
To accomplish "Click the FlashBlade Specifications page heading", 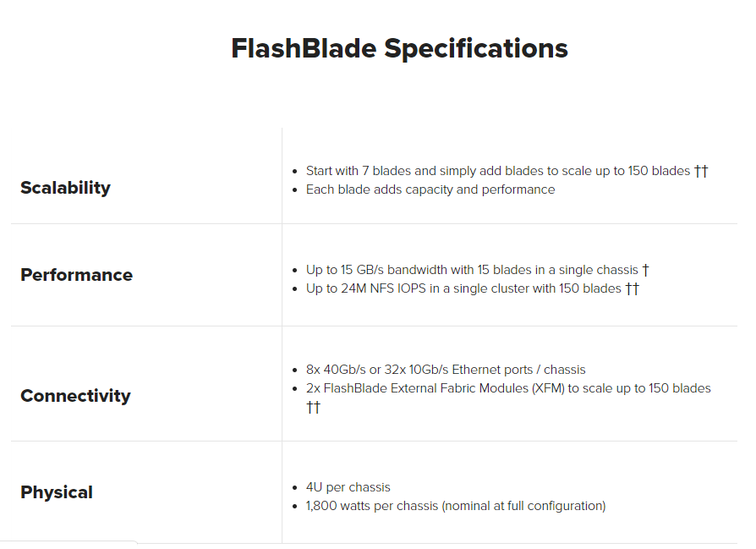I will (399, 48).
